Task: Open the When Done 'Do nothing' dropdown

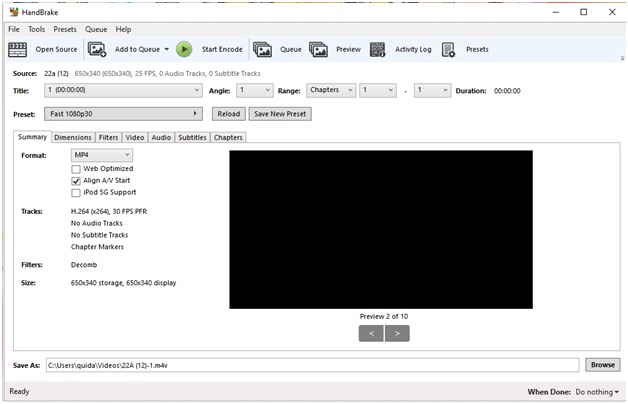Action: pyautogui.click(x=597, y=392)
